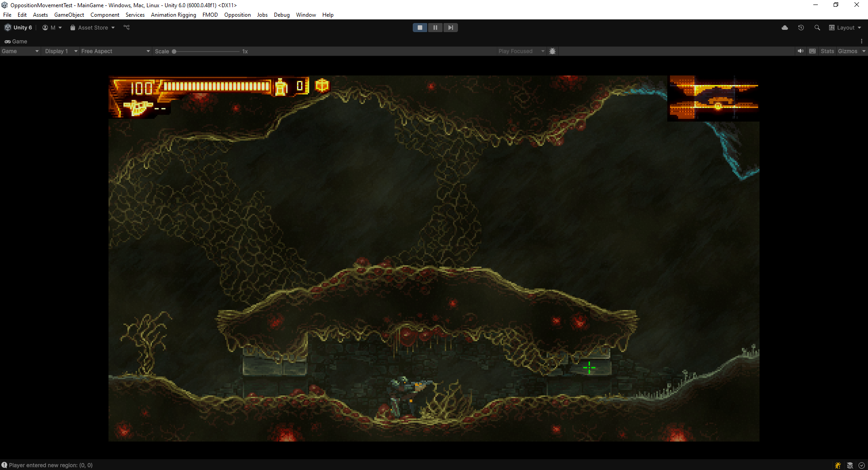The height and width of the screenshot is (470, 868).
Task: Open the GameObject menu
Action: coord(69,15)
